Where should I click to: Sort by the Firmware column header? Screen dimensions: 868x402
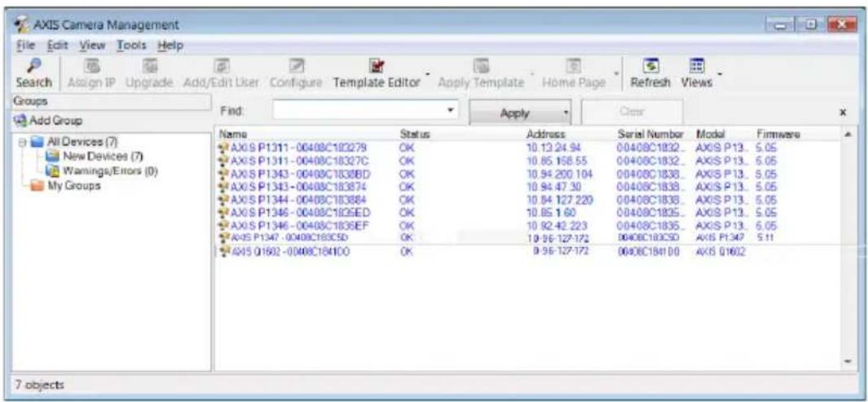coord(778,134)
